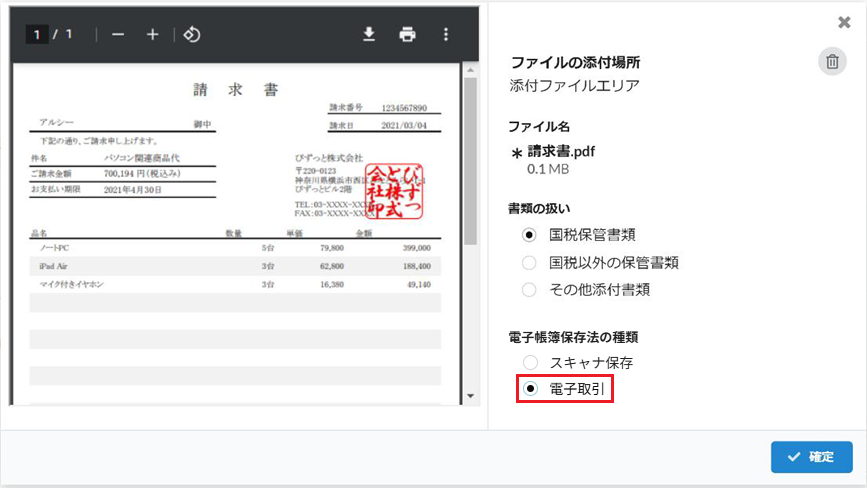
Task: Rotate the PDF page counterclockwise
Action: 192,35
